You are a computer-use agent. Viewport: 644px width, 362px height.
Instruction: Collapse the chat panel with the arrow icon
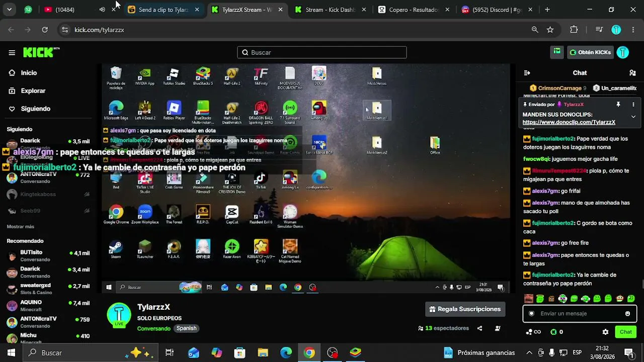527,73
